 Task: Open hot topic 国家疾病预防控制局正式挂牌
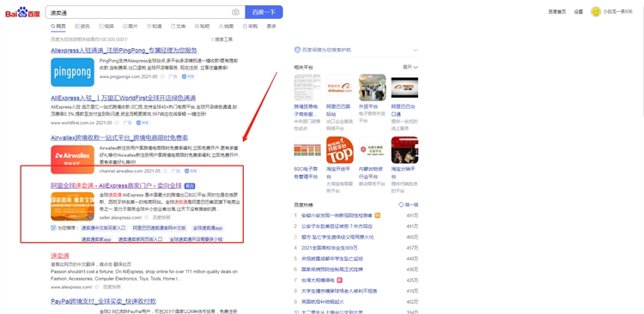point(331,269)
